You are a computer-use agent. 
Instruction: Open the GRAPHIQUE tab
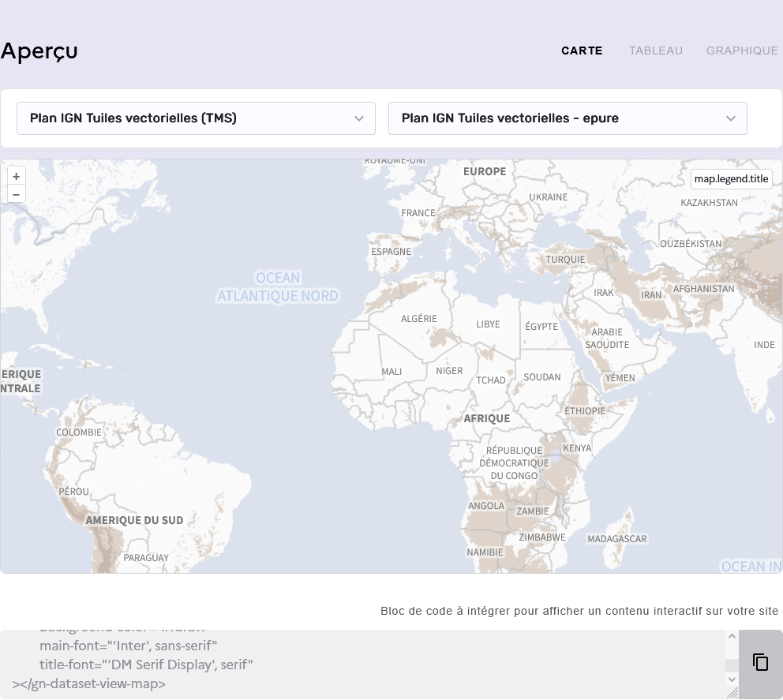pyautogui.click(x=742, y=51)
